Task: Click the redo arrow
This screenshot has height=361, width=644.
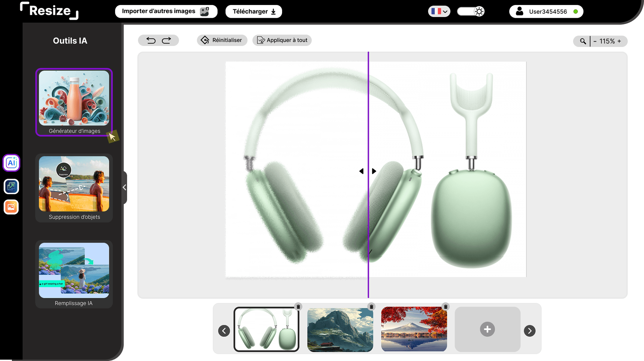Action: click(x=166, y=40)
